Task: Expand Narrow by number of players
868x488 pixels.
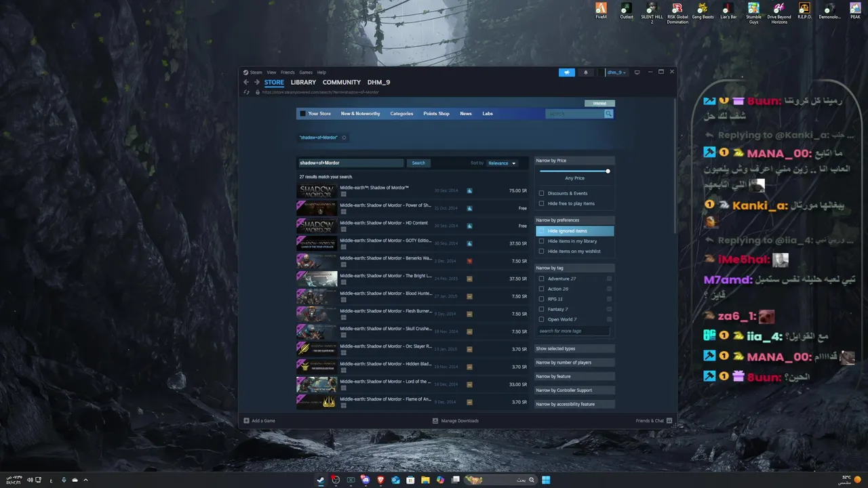Action: coord(574,363)
